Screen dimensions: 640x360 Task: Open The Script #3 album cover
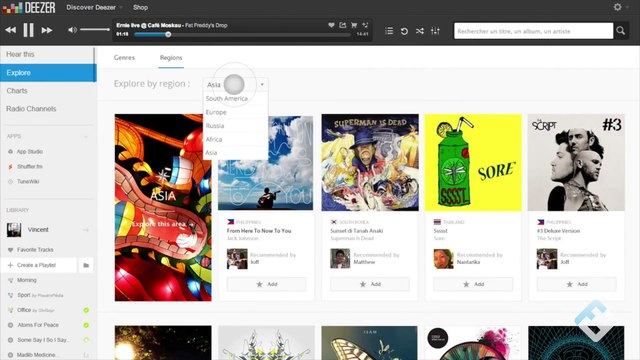[x=576, y=162]
